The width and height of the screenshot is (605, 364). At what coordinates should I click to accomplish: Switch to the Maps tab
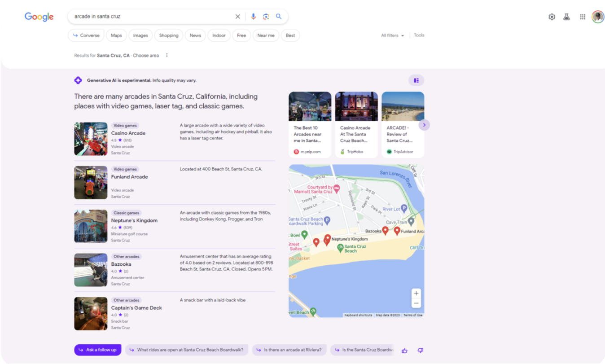click(x=116, y=35)
